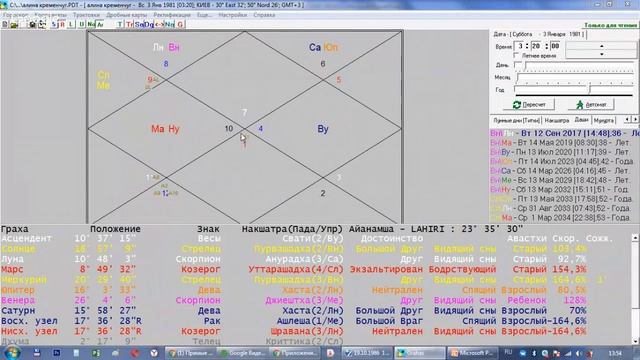
Task: Click the Дата Суббота 3 Января button
Action: coord(539,34)
